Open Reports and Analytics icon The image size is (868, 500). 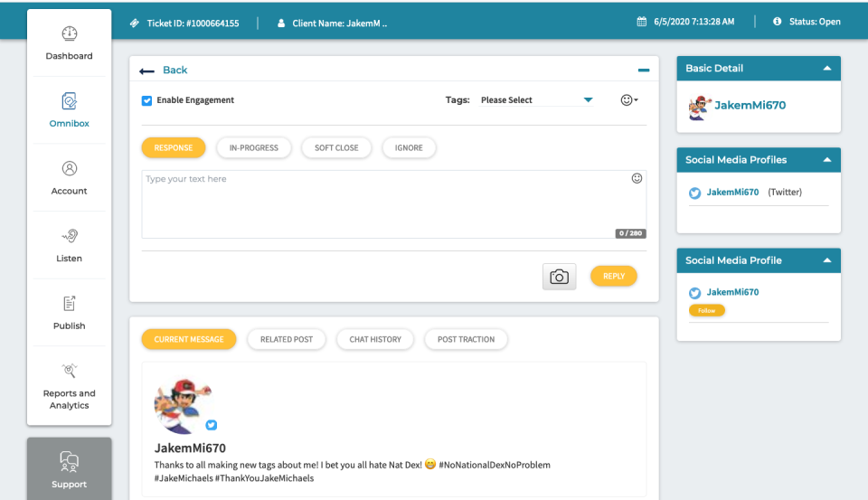[x=70, y=370]
